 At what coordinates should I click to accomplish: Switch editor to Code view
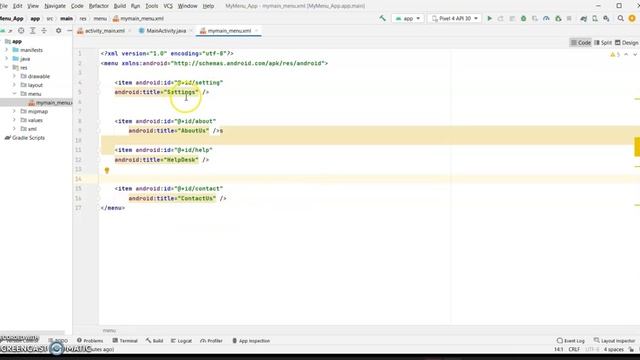point(580,42)
